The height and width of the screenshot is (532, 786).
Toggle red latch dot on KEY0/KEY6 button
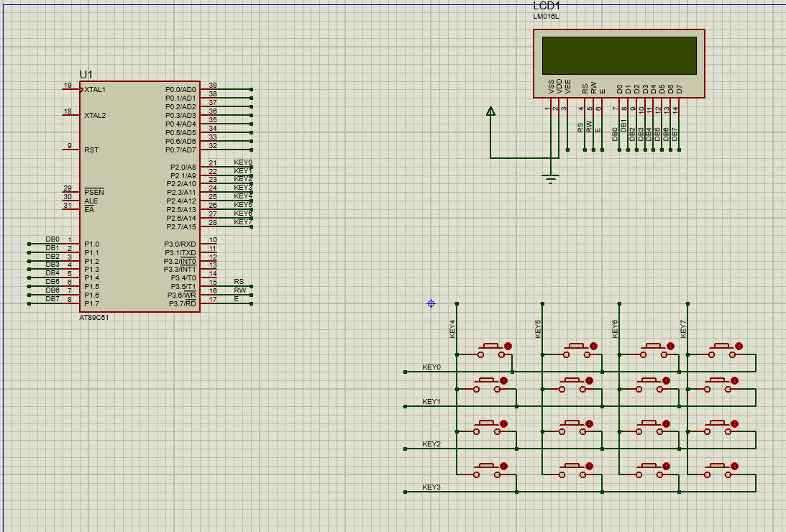[x=671, y=346]
